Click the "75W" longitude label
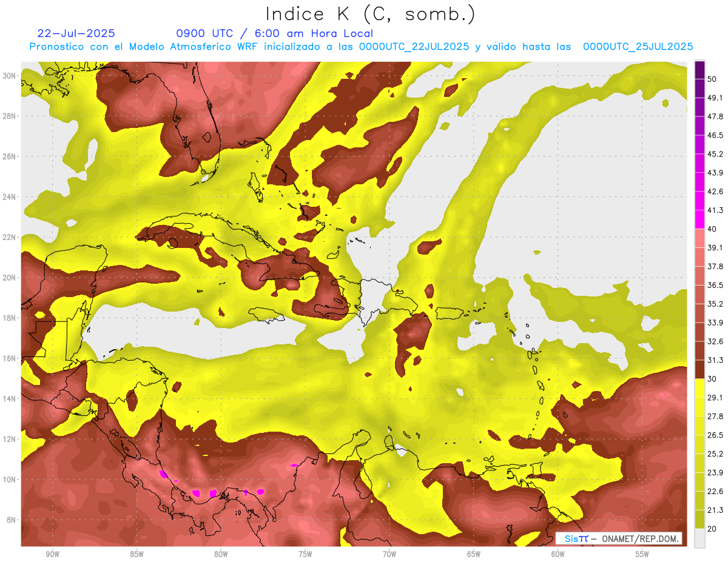Screen dimensions: 728x562 305,555
